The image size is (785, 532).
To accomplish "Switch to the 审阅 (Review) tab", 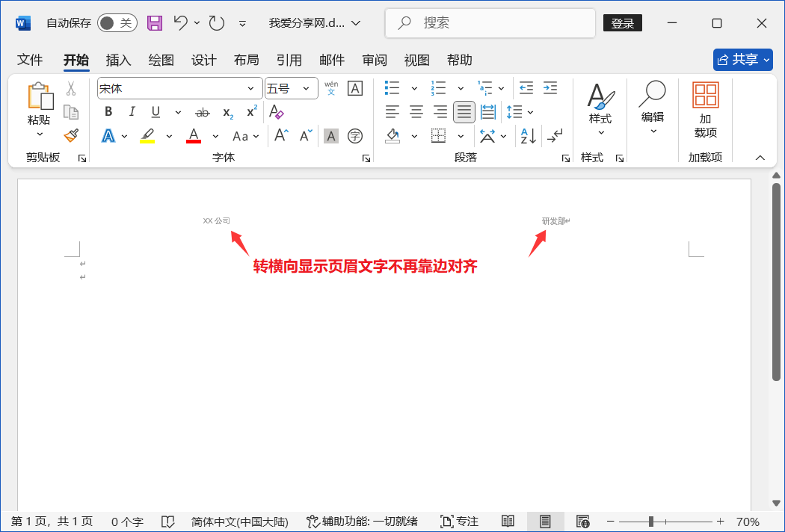I will (x=375, y=60).
